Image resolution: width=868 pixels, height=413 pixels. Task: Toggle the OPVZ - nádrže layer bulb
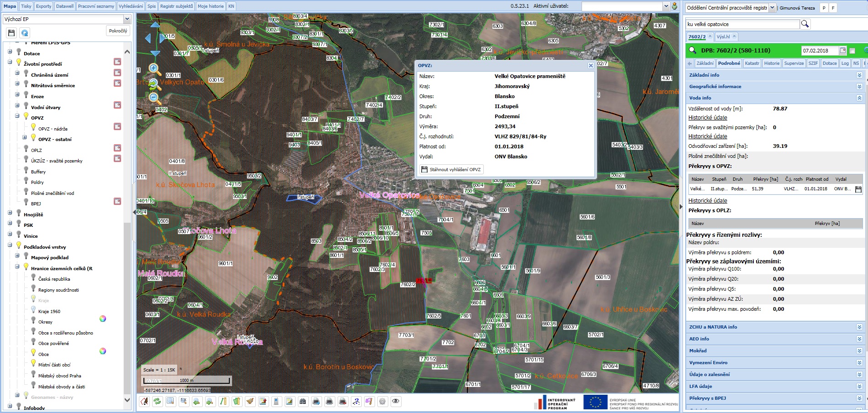point(33,127)
